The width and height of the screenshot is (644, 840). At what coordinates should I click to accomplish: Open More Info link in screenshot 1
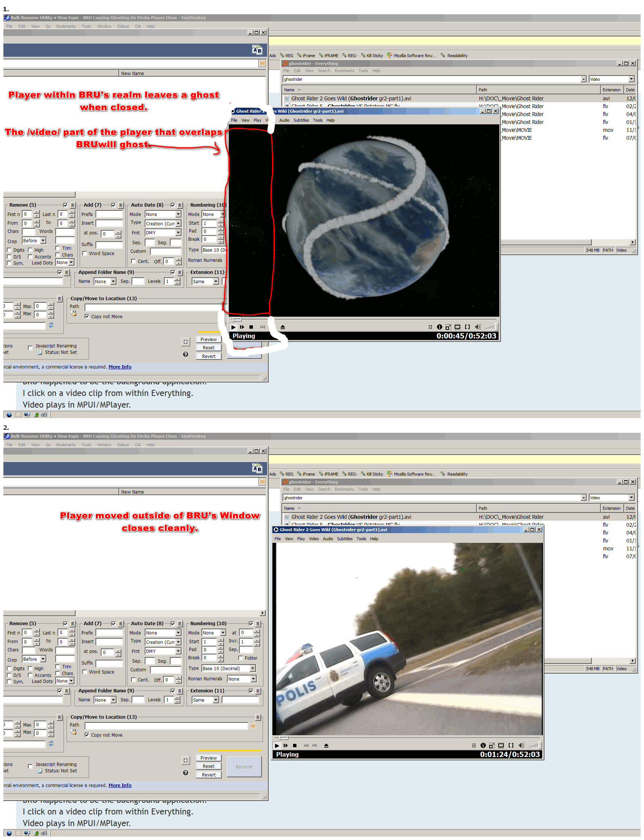pos(120,367)
